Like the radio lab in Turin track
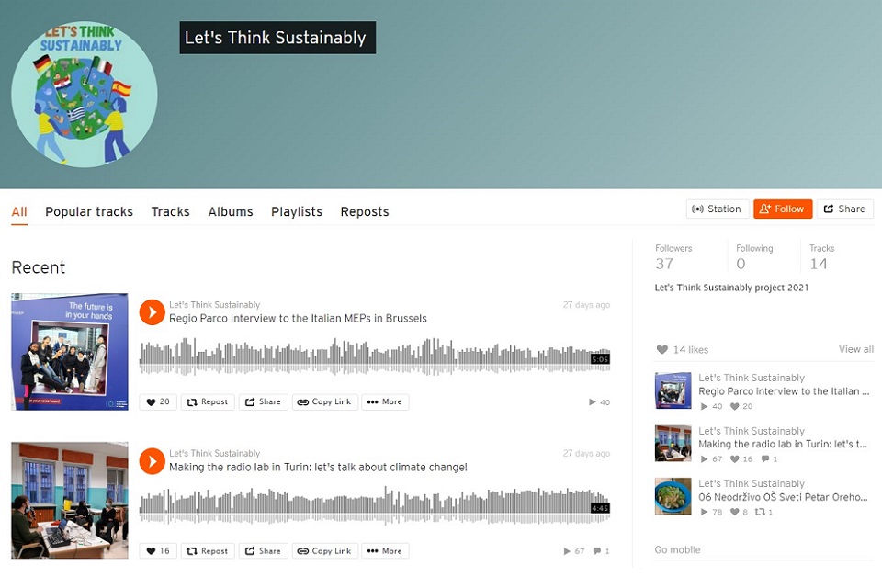 158,551
